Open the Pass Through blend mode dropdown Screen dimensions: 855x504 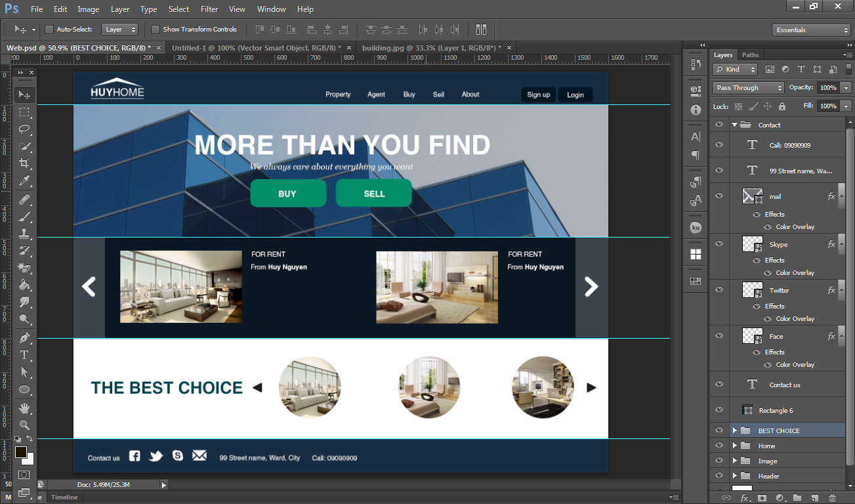click(x=747, y=87)
